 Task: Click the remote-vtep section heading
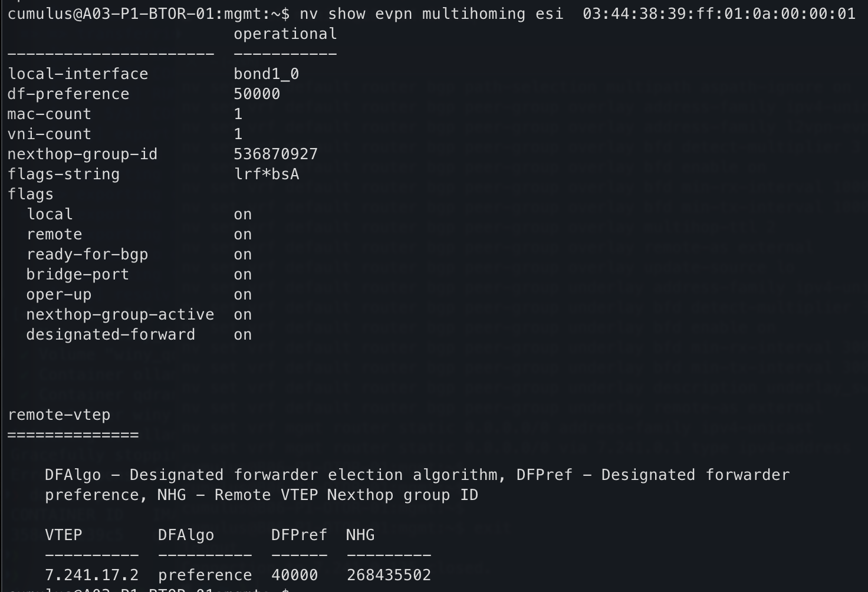tap(59, 415)
